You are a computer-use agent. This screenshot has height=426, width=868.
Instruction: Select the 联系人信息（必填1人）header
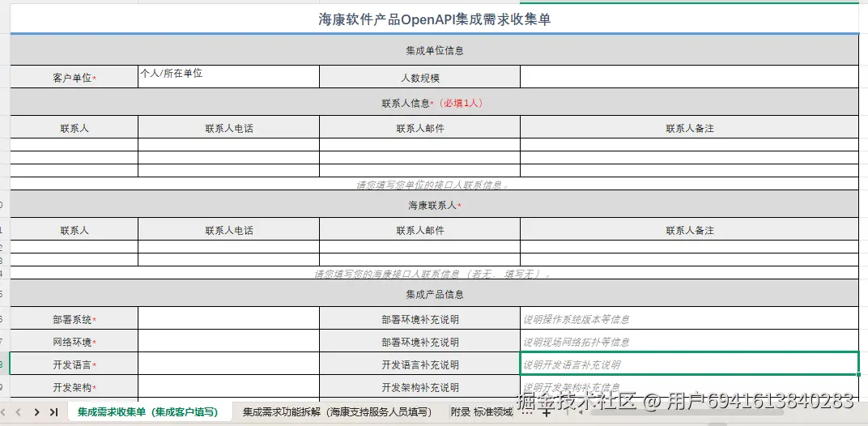(435, 103)
